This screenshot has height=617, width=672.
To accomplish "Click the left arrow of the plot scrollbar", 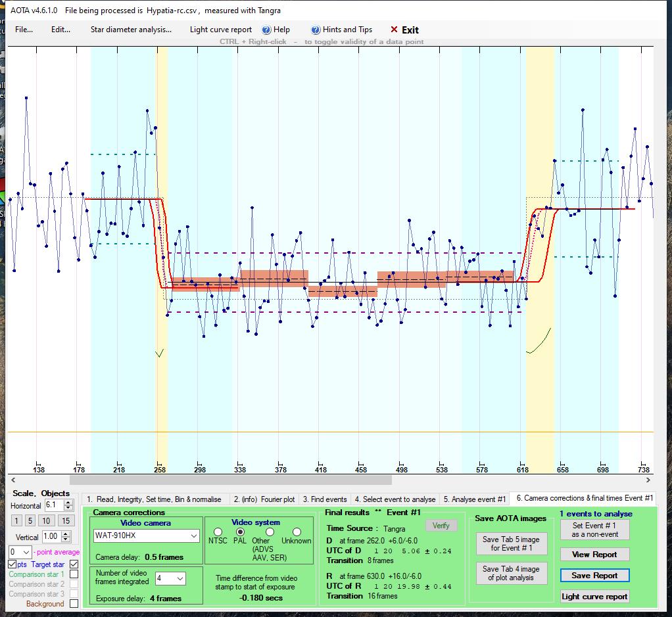I will (13, 480).
